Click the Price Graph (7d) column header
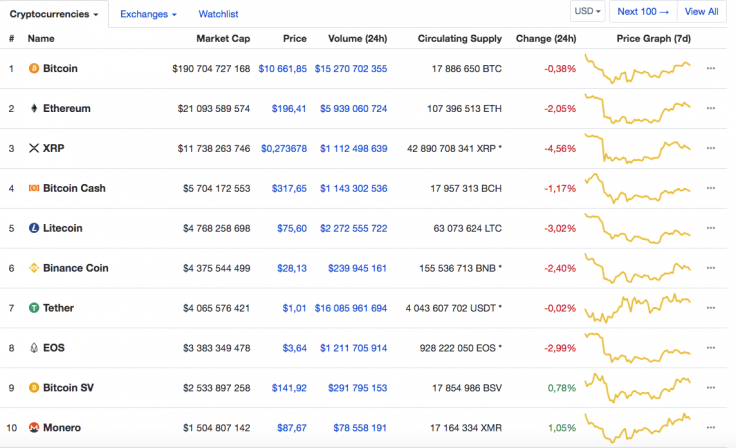This screenshot has height=448, width=736. pyautogui.click(x=653, y=39)
